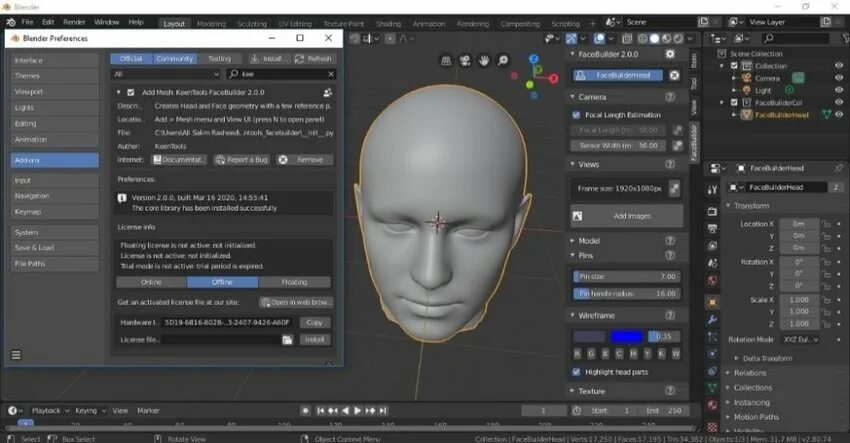Hide the Camera object in outliner
The image size is (850, 443).
point(839,78)
